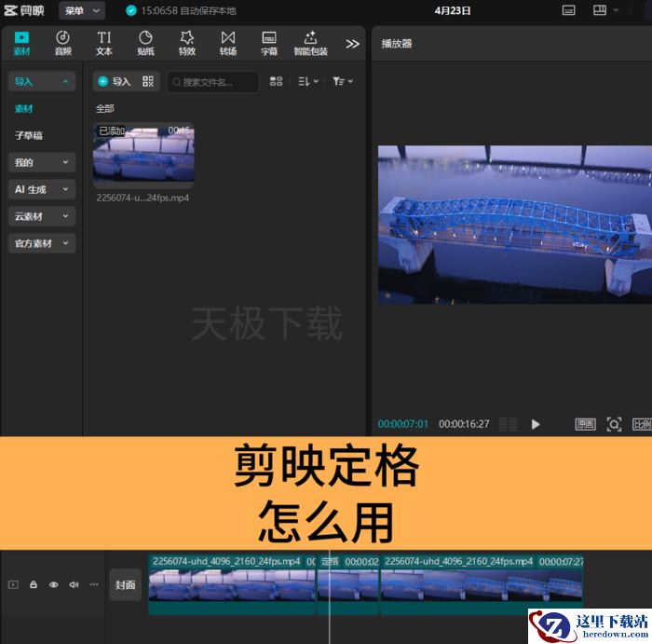Click the audio level meter icon

tap(509, 424)
